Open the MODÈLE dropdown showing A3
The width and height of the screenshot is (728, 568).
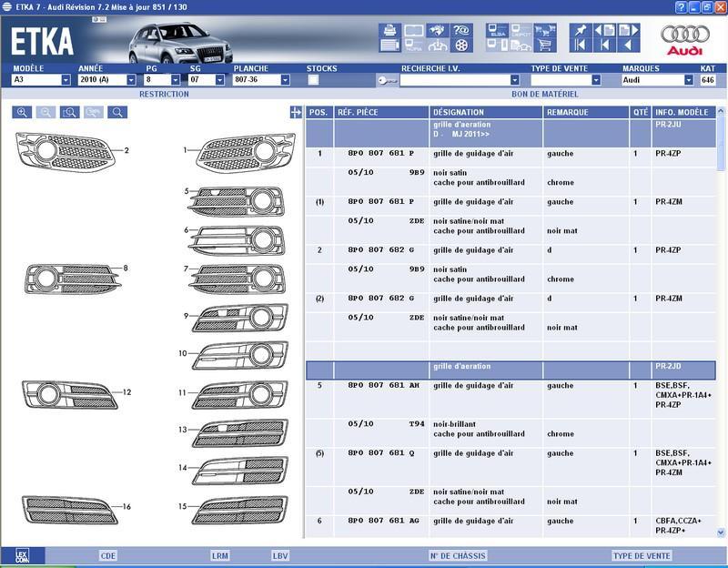pos(66,80)
